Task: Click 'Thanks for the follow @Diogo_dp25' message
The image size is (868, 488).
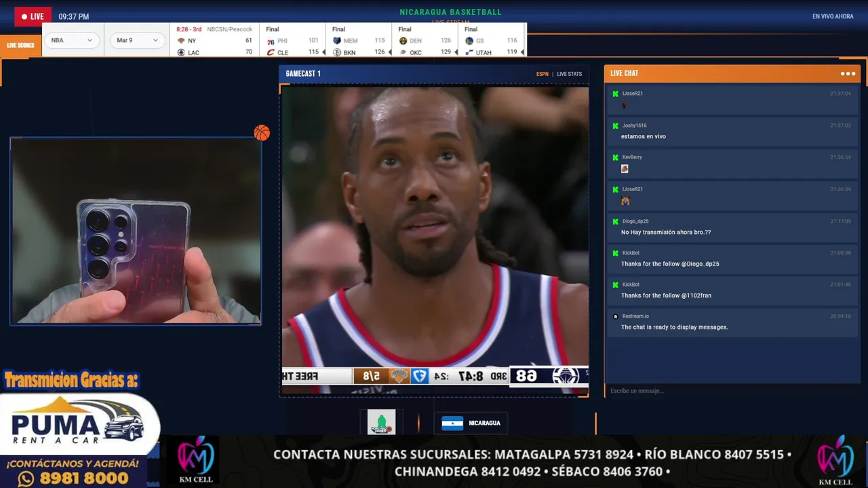Action: [x=670, y=264]
